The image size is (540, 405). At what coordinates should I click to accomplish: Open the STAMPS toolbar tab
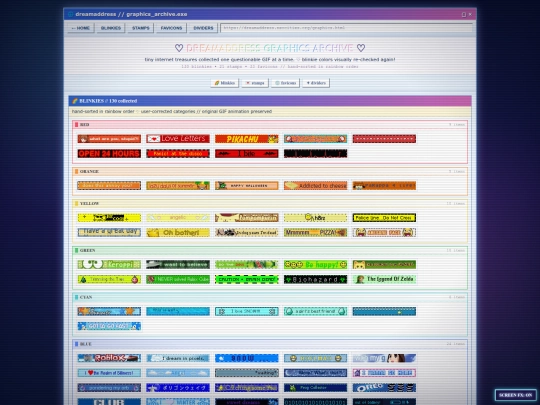(x=141, y=28)
